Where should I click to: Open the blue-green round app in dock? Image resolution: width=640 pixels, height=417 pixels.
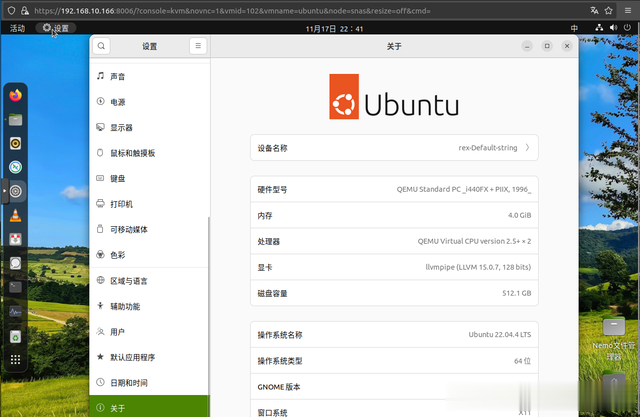(16, 167)
